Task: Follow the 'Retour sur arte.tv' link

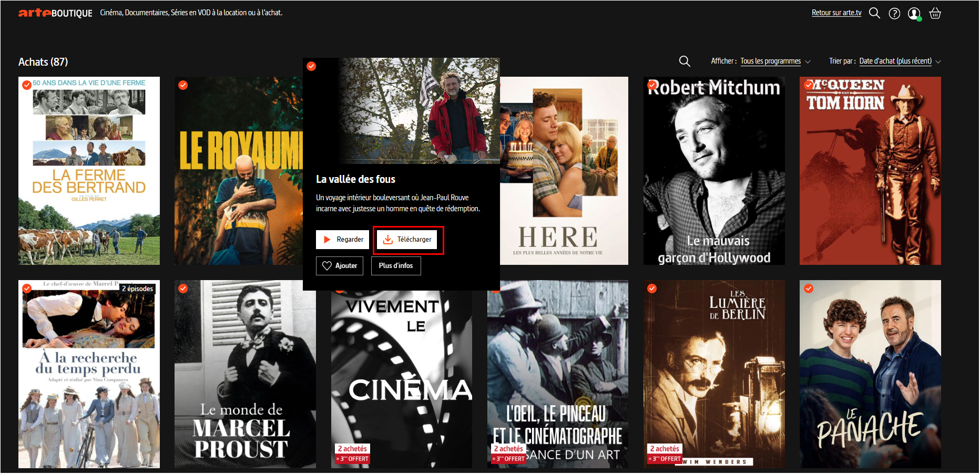Action: point(836,13)
